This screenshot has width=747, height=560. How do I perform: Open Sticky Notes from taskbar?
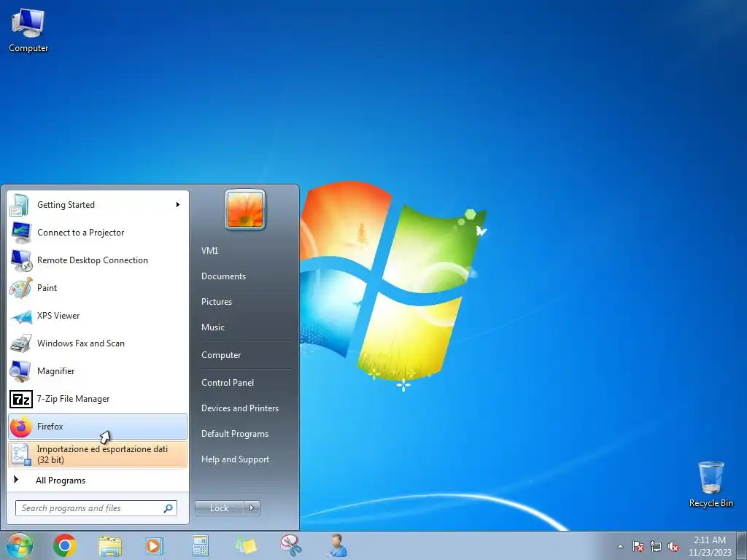[246, 545]
